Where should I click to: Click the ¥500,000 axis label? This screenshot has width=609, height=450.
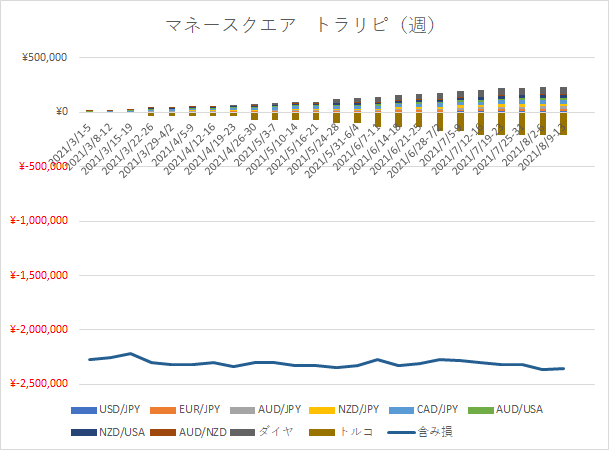44,57
